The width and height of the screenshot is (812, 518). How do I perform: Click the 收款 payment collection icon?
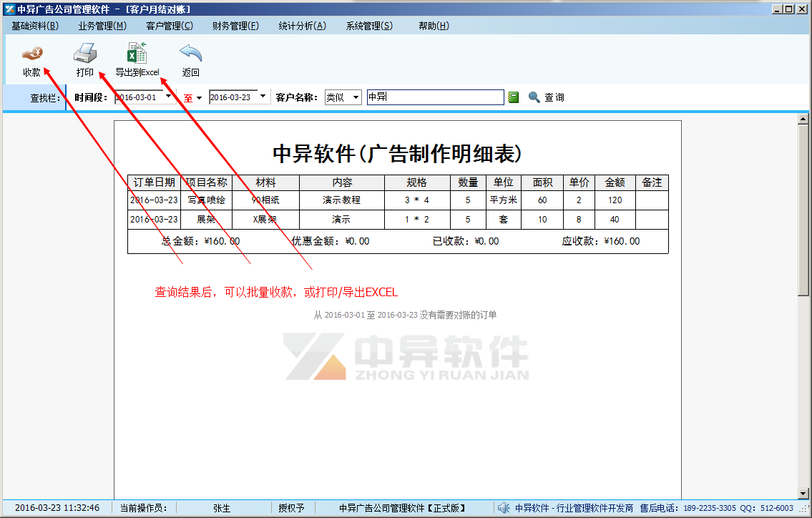(x=31, y=52)
